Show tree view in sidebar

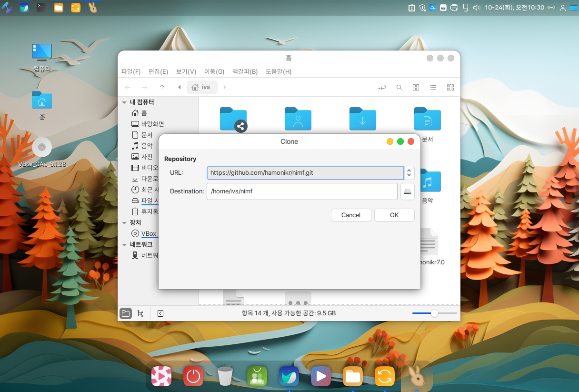(140, 313)
